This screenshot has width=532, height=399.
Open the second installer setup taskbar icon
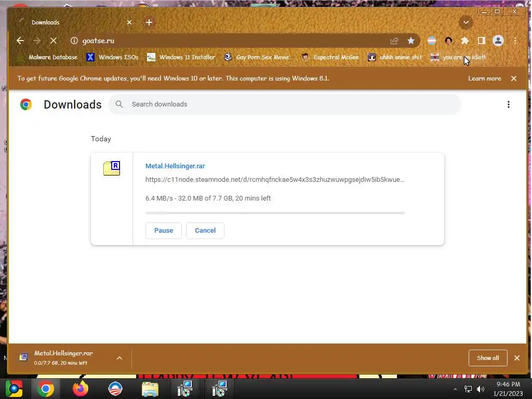220,389
